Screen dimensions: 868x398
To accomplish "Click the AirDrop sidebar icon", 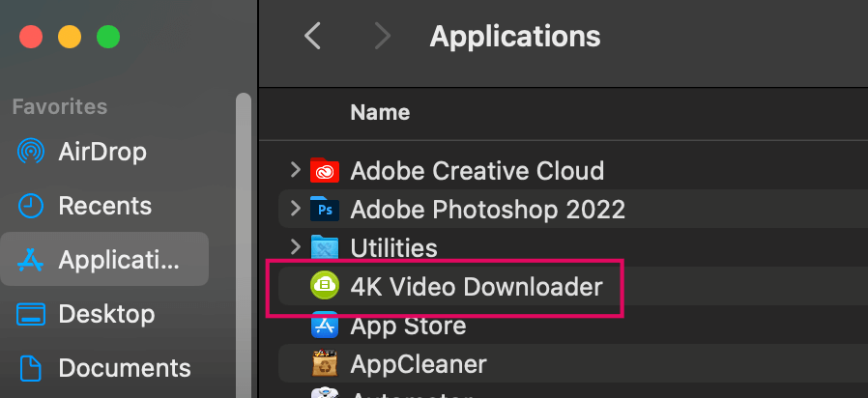I will click(31, 151).
